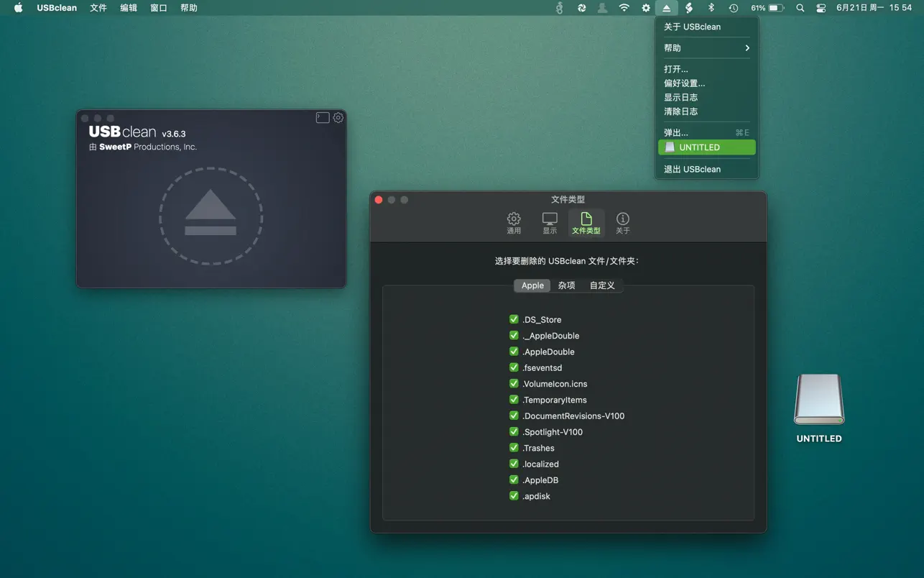Image resolution: width=924 pixels, height=578 pixels.
Task: Select the 杂项 tab
Action: tap(567, 285)
